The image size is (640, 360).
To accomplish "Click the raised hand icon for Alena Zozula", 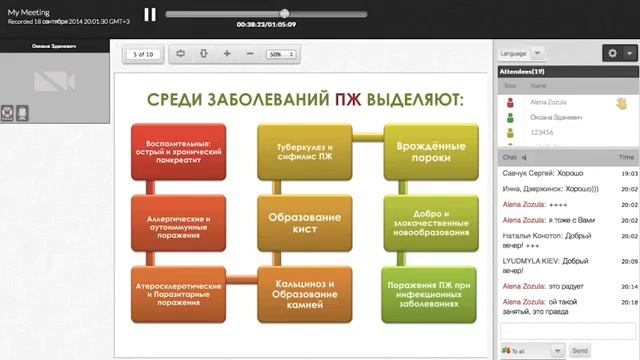I will point(621,103).
